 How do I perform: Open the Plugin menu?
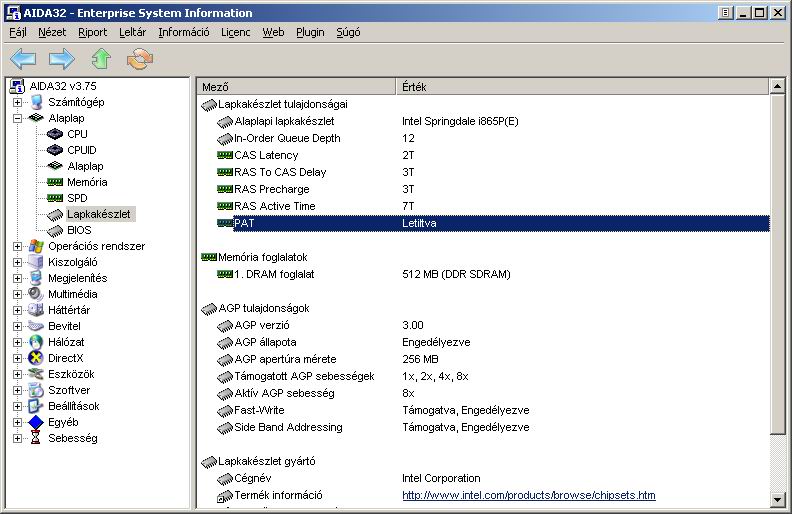310,32
